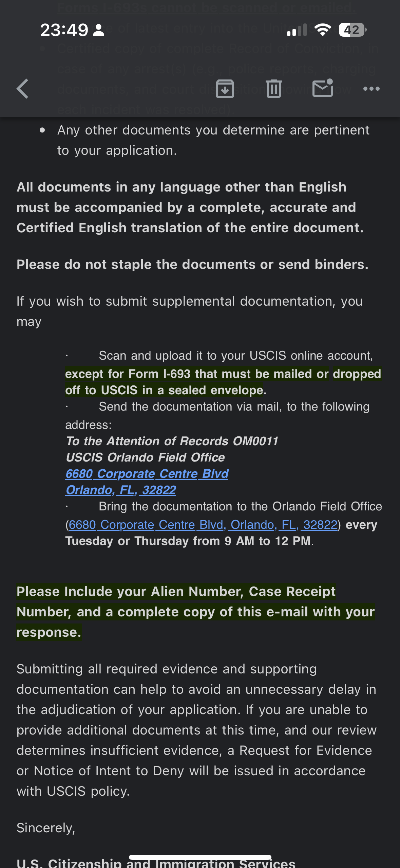
Task: Tap the 23:49 clock in status bar
Action: pyautogui.click(x=64, y=30)
